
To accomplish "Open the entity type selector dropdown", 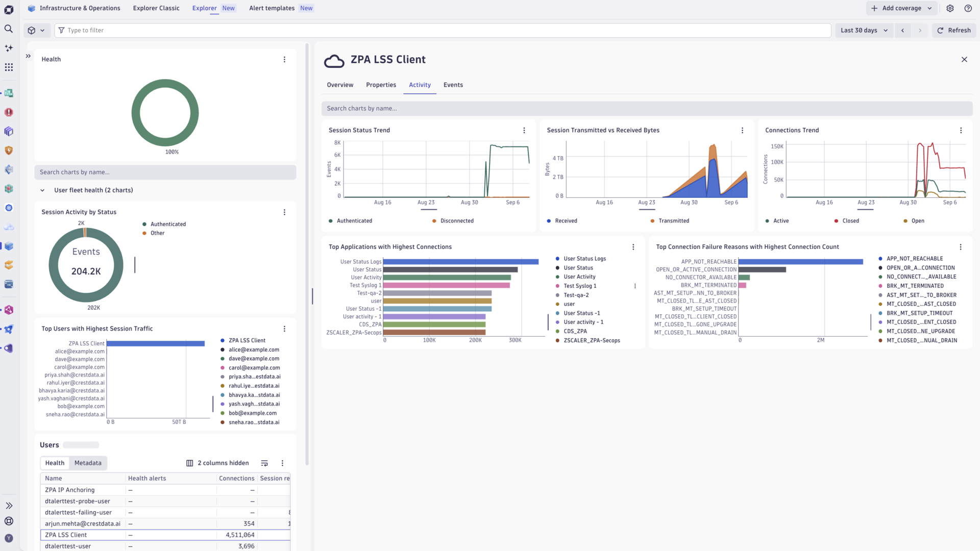I will tap(36, 31).
